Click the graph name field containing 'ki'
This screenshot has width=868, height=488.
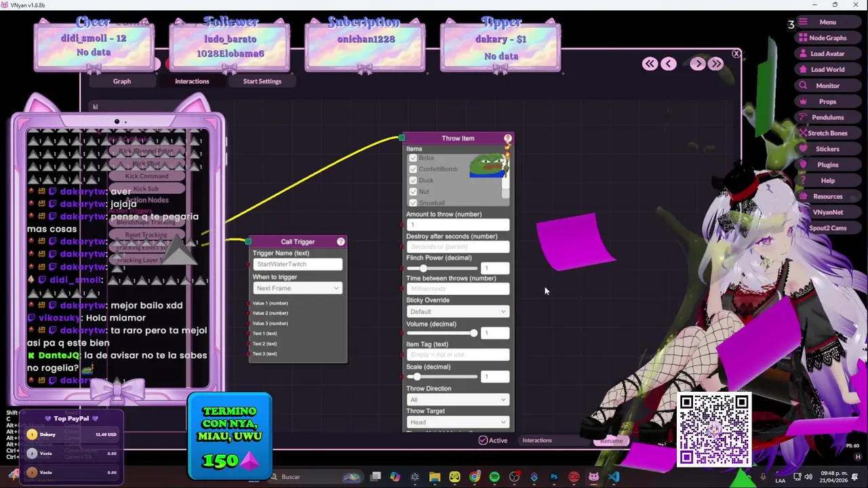[x=156, y=106]
